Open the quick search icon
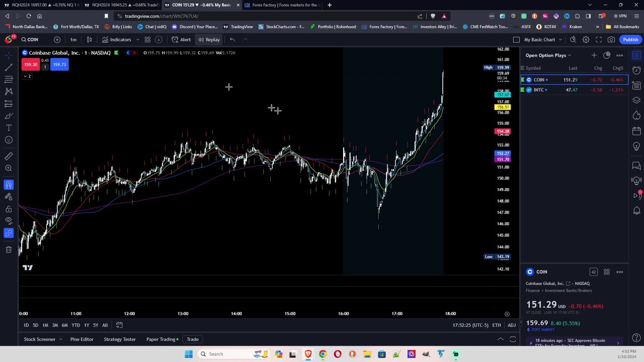This screenshot has width=644, height=362. 573,40
